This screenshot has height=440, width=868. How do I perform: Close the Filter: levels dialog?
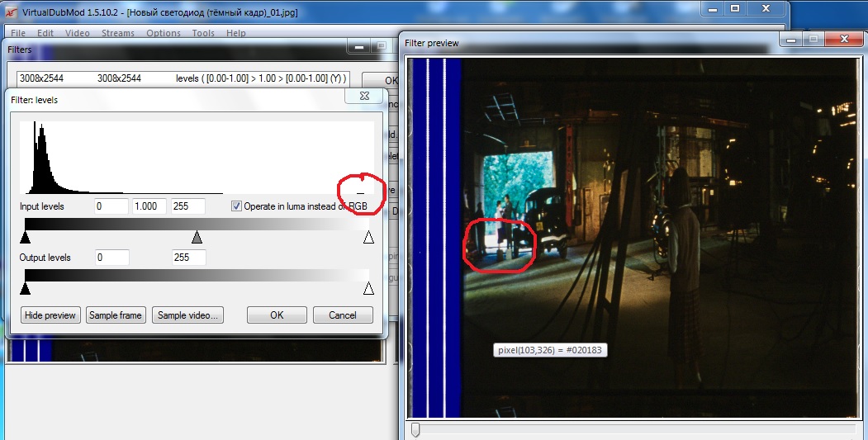(x=364, y=96)
